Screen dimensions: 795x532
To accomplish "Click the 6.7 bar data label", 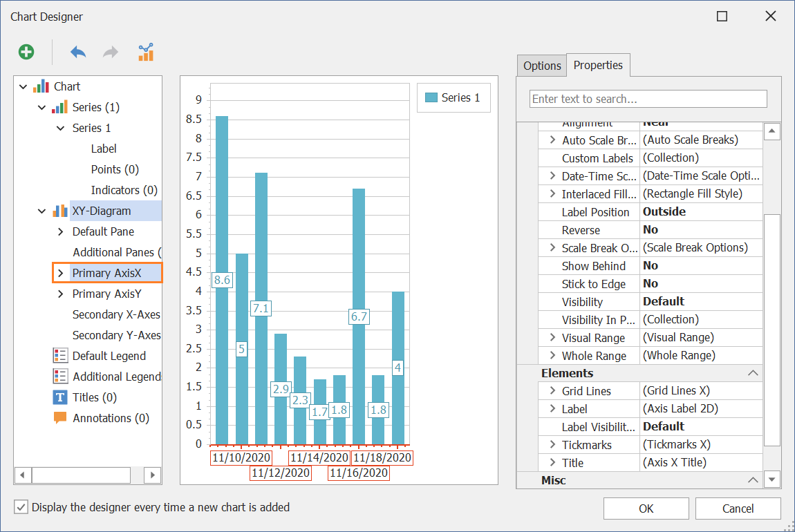I will point(359,316).
